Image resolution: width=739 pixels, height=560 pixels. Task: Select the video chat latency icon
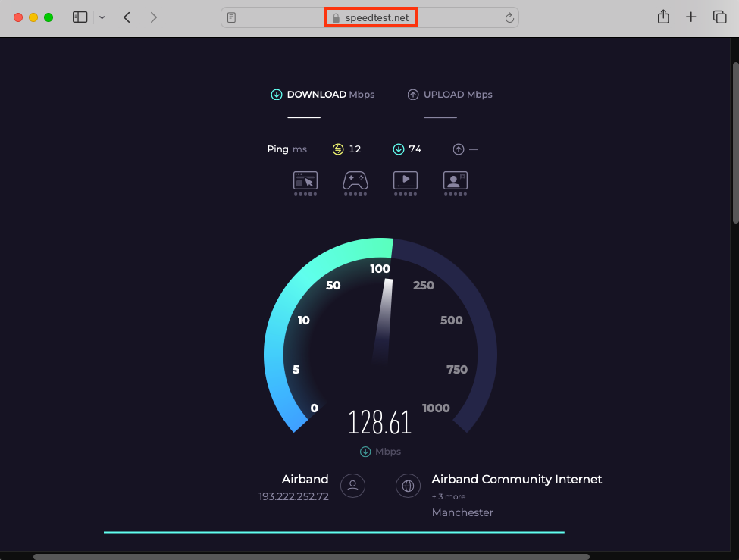(455, 183)
